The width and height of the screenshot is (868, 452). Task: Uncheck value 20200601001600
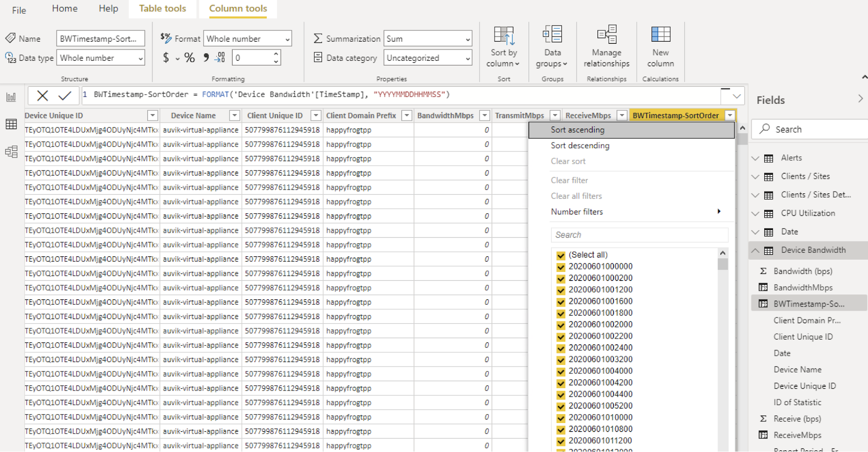(x=561, y=302)
